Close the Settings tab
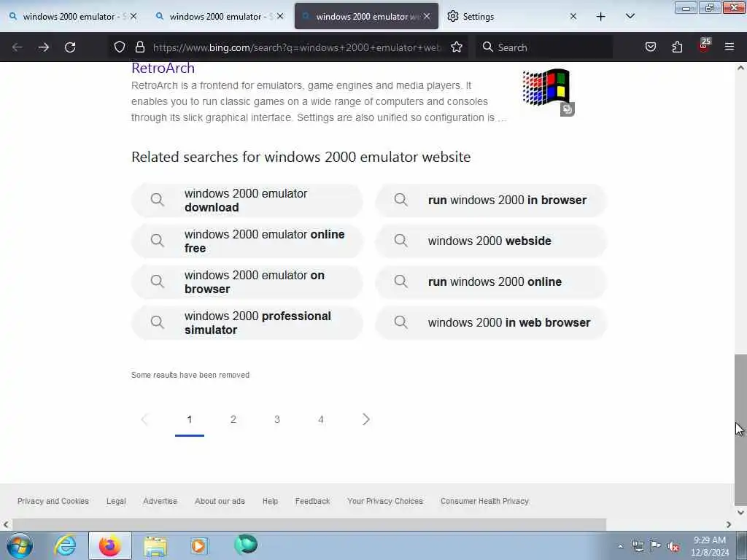Screen dimensions: 747x560 click(573, 17)
